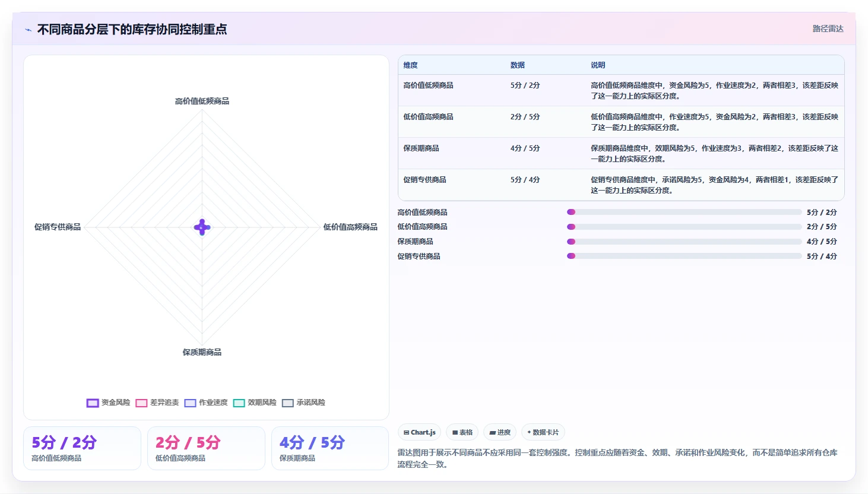Open the 5分 / 2分 高价值低频商品 card
Viewport: 868px width, 494px height.
82,448
